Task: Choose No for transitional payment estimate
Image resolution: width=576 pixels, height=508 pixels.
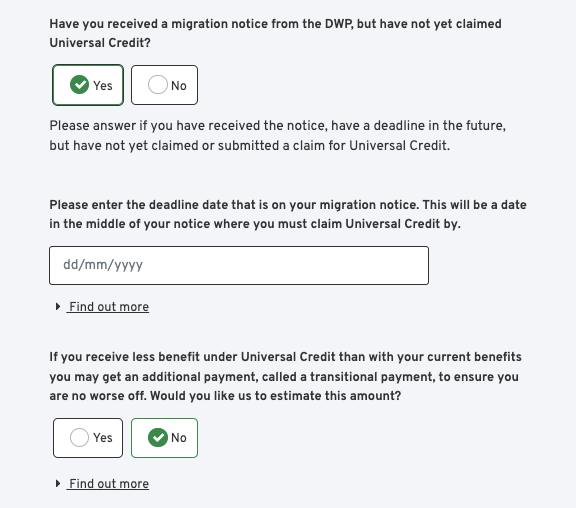Action: click(164, 438)
